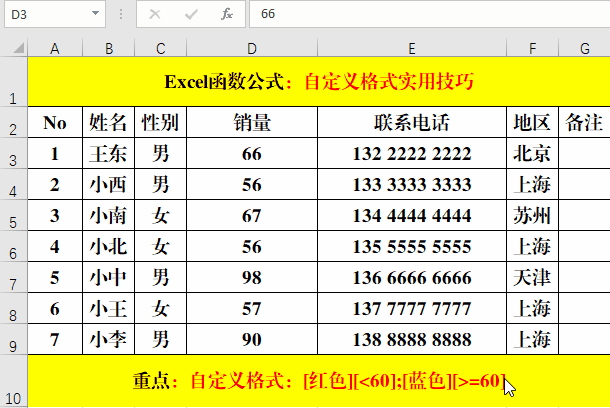Click the '联系电话' header cell
The image size is (610, 408).
pyautogui.click(x=412, y=122)
